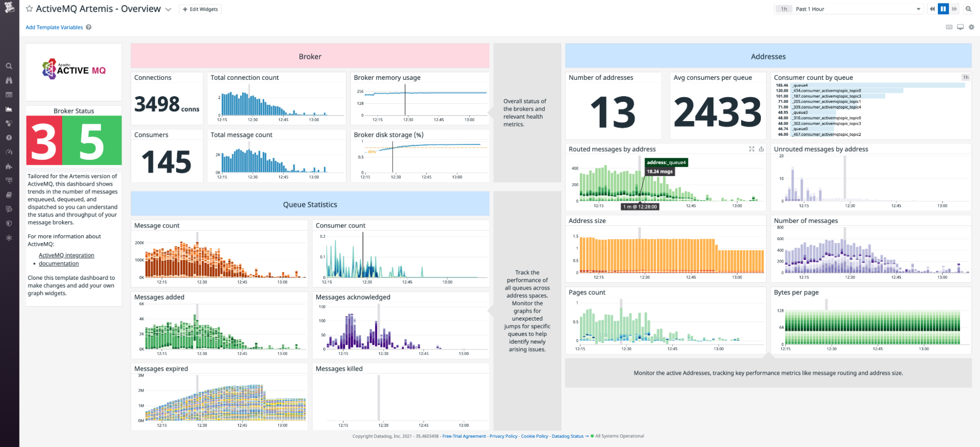Select the Watchdog binoculars icon in sidebar
980x447 pixels.
9,80
